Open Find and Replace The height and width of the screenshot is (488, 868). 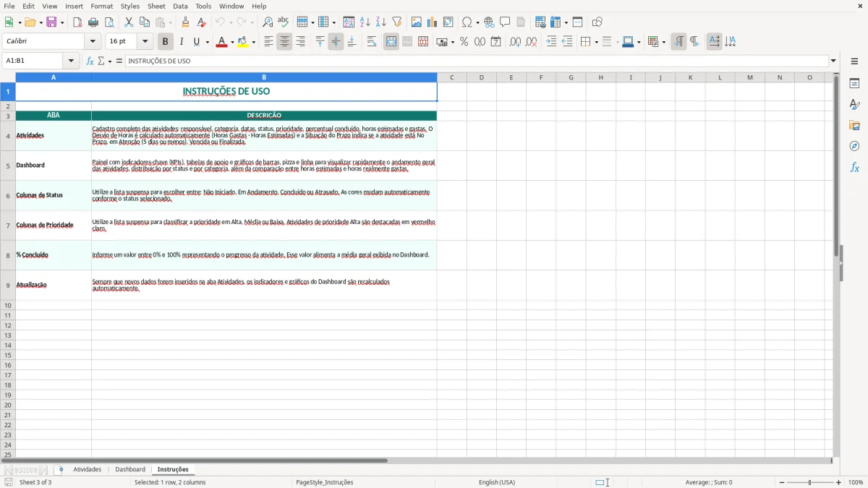click(268, 22)
